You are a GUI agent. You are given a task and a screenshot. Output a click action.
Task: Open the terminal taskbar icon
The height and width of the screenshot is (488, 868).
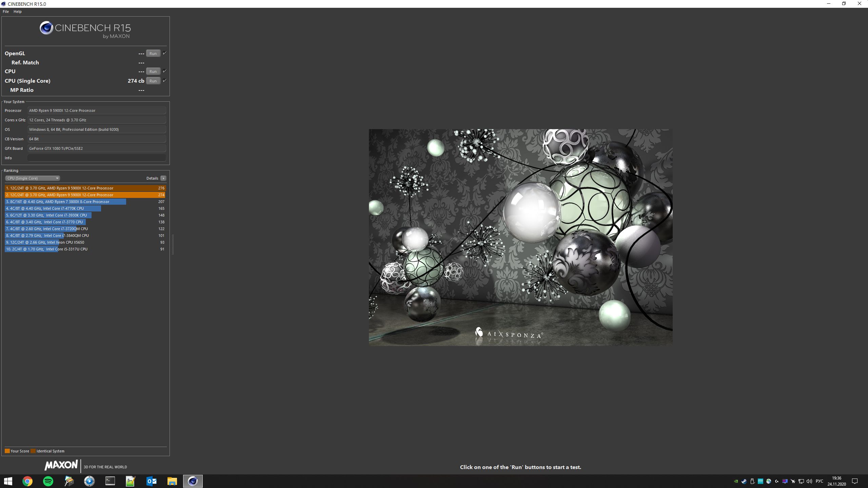click(x=110, y=481)
